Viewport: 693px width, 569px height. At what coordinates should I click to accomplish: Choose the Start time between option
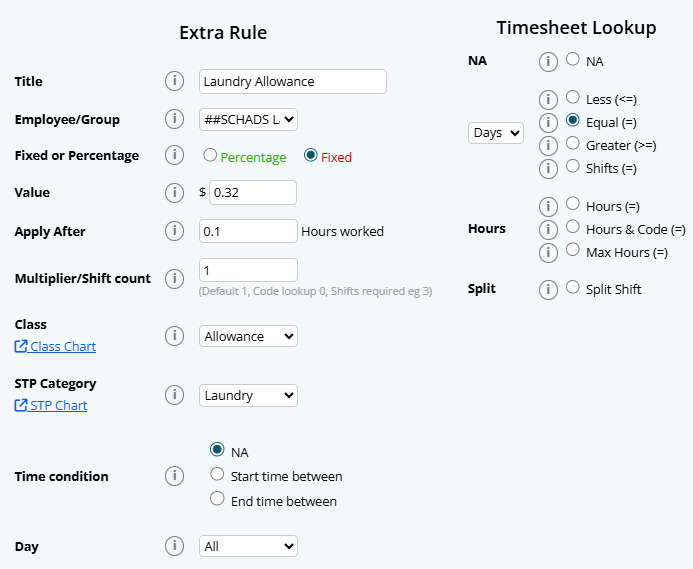pyautogui.click(x=217, y=475)
